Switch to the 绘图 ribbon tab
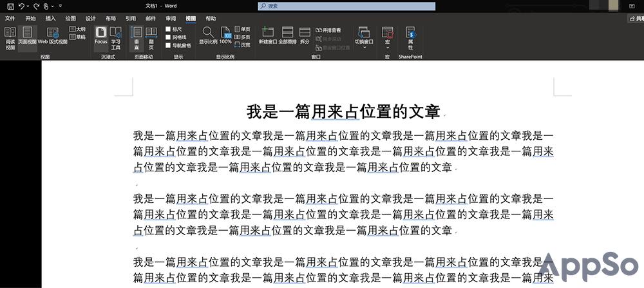Image resolution: width=644 pixels, height=288 pixels. 71,19
